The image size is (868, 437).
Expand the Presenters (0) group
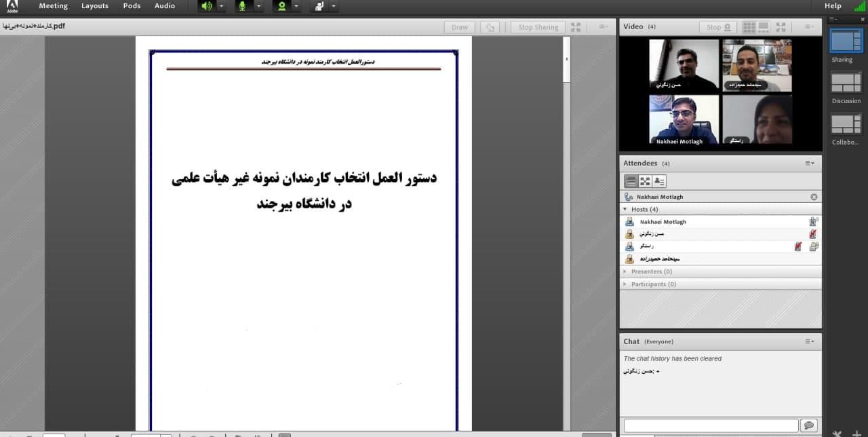625,271
